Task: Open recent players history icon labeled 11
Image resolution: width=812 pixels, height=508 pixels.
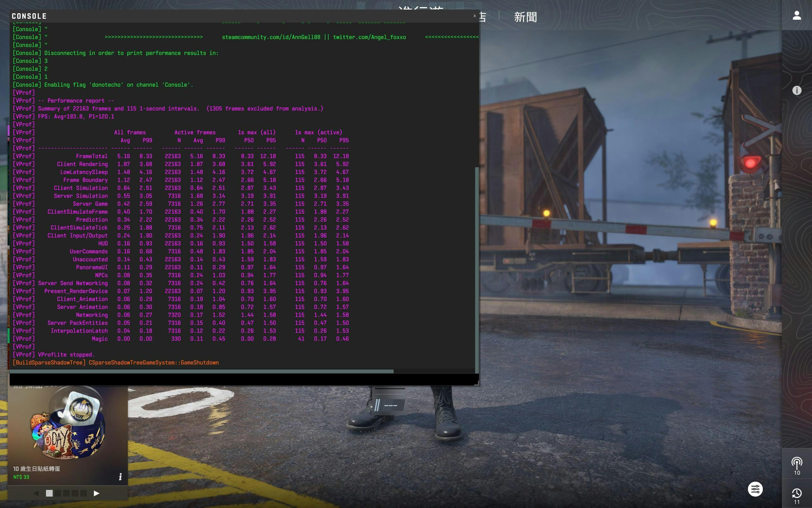Action: click(x=796, y=496)
